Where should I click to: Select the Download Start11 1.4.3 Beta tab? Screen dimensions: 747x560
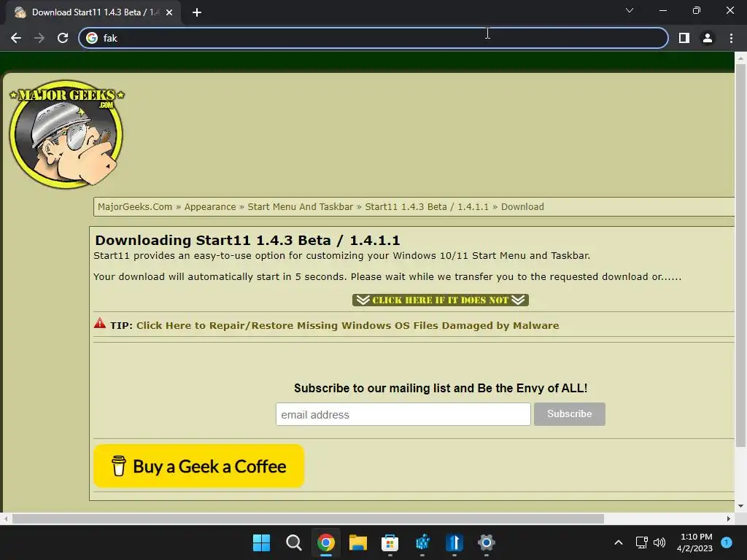pyautogui.click(x=93, y=12)
